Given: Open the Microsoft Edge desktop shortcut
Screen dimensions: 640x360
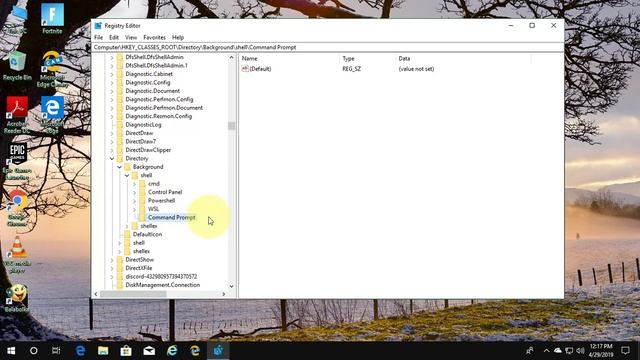Looking at the screenshot, I should point(52,115).
